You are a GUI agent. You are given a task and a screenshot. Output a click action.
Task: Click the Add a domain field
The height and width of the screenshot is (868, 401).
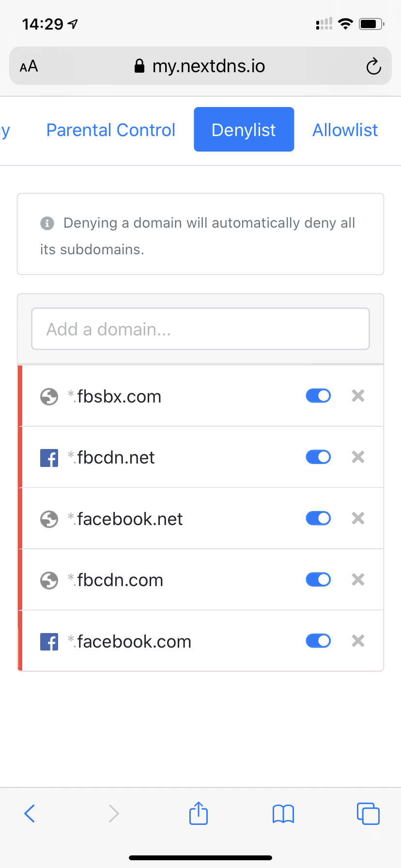pyautogui.click(x=200, y=329)
